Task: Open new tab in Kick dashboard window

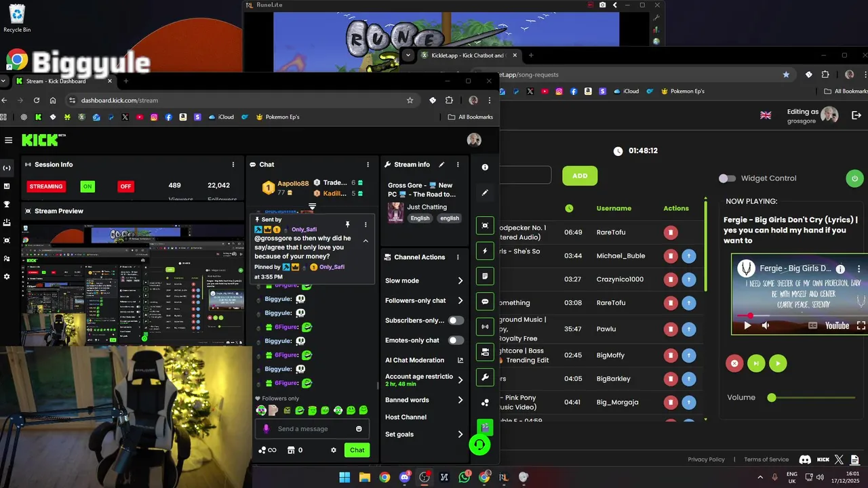Action: tap(125, 81)
